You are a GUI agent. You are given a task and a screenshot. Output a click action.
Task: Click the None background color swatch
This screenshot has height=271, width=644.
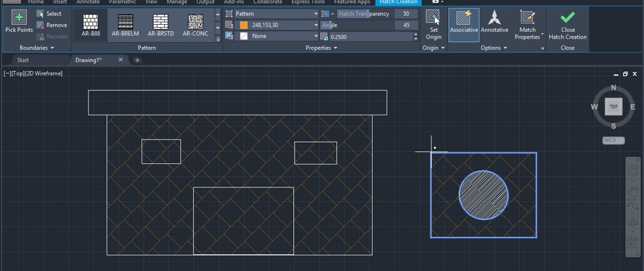pos(244,36)
